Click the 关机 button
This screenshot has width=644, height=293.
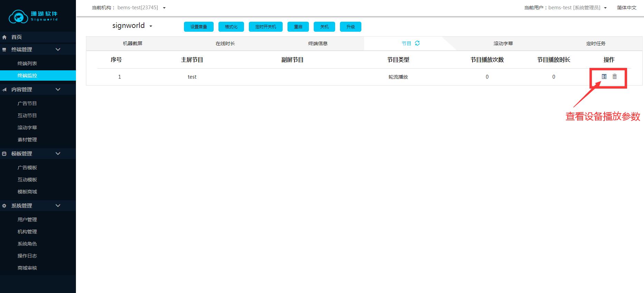(324, 27)
